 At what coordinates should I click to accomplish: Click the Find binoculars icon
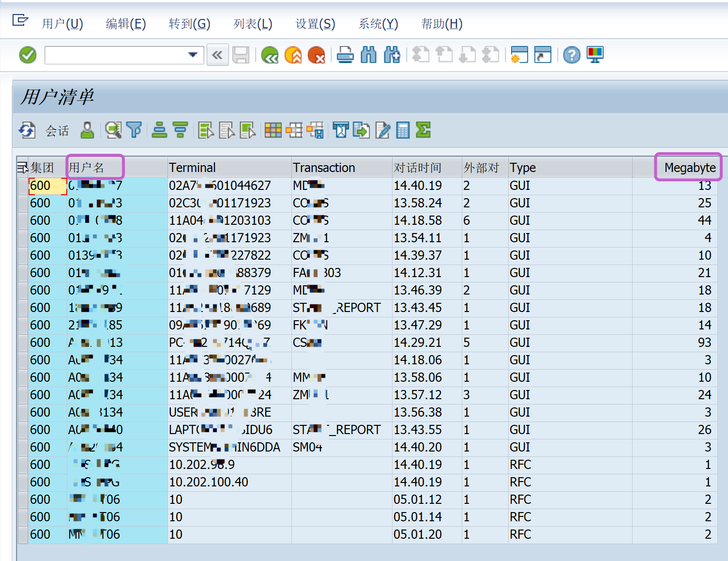tap(368, 55)
